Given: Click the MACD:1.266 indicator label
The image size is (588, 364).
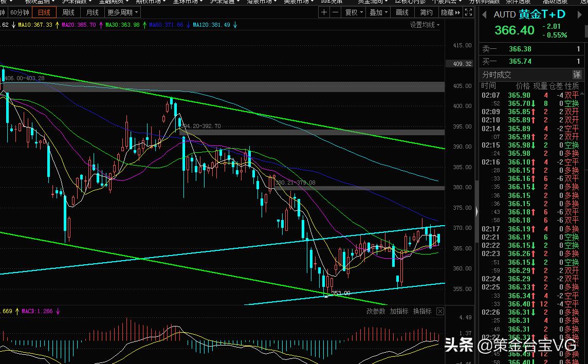Looking at the screenshot, I should 37,311.
